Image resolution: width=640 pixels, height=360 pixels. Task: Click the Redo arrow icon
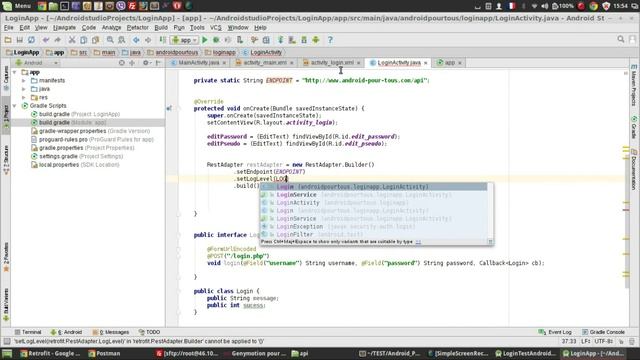click(x=58, y=40)
